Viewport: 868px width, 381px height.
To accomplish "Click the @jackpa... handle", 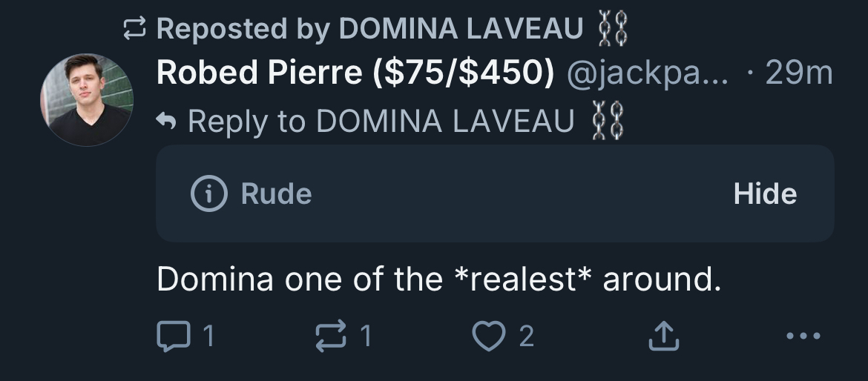I will coord(648,73).
